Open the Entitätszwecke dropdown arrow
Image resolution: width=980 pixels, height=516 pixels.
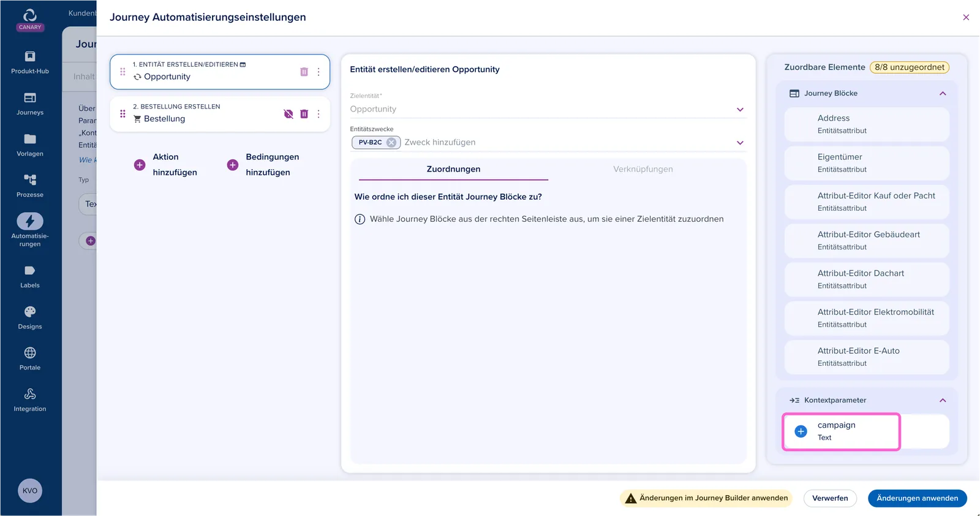point(740,143)
